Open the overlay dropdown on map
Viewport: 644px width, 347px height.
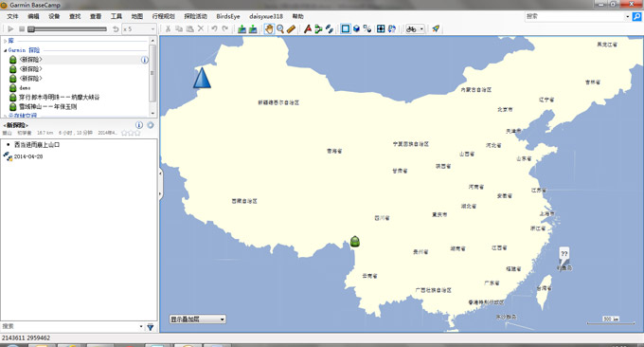(198, 320)
